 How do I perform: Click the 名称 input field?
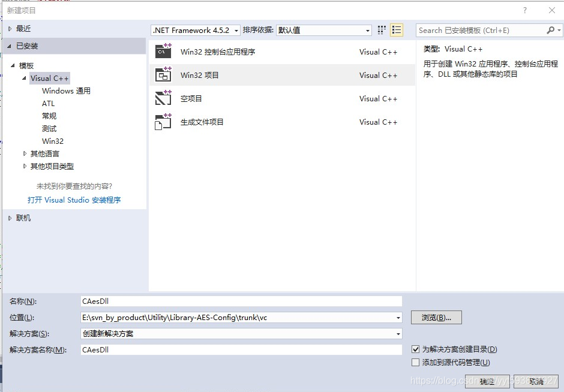coord(241,301)
